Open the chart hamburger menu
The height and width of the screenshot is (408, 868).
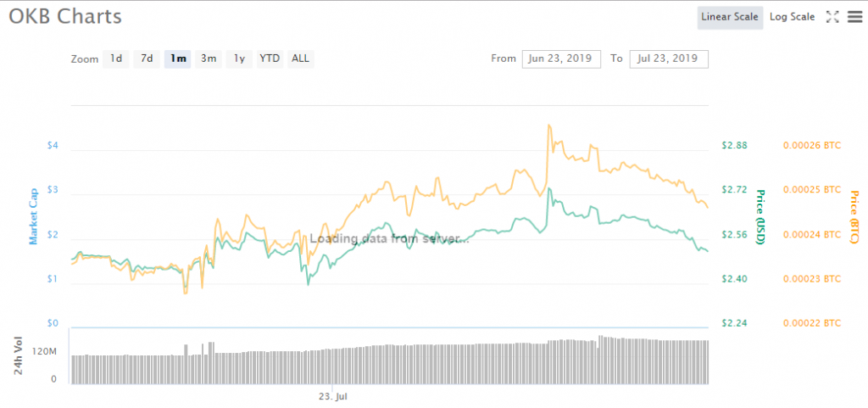pos(854,17)
